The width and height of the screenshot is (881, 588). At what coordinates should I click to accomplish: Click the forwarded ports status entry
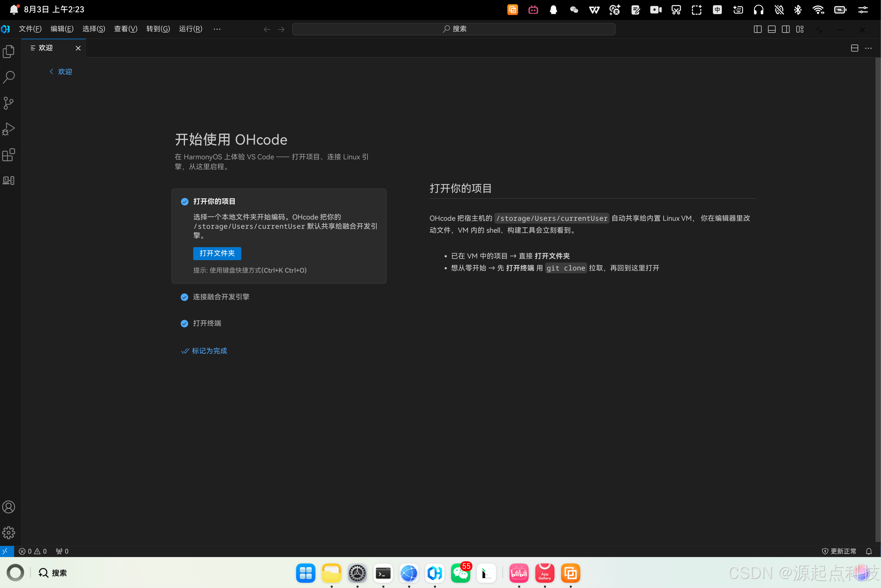coord(62,551)
